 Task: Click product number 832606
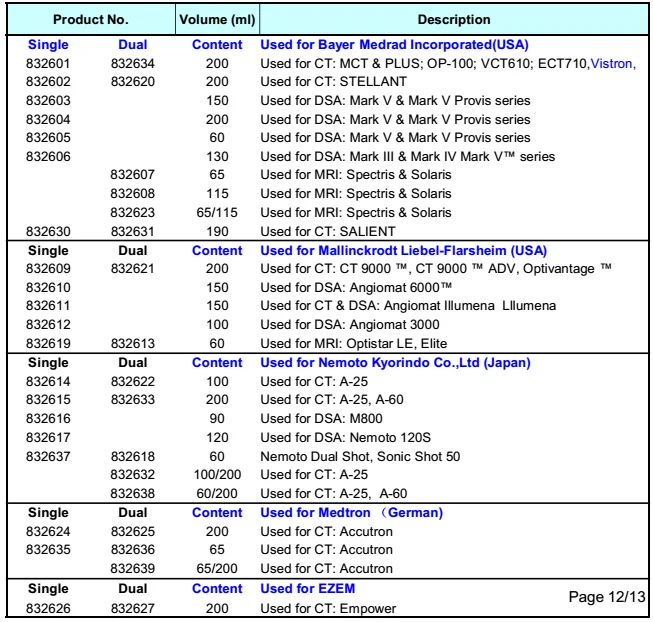[48, 157]
